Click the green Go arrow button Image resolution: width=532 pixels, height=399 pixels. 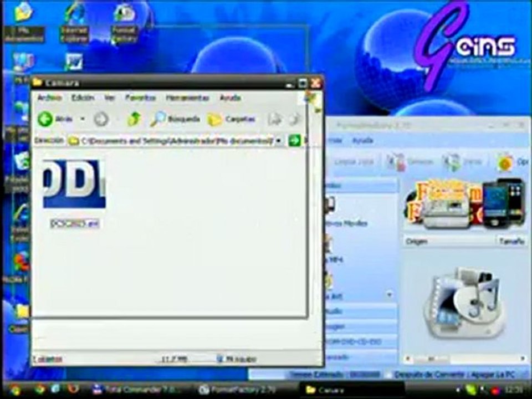click(x=294, y=140)
